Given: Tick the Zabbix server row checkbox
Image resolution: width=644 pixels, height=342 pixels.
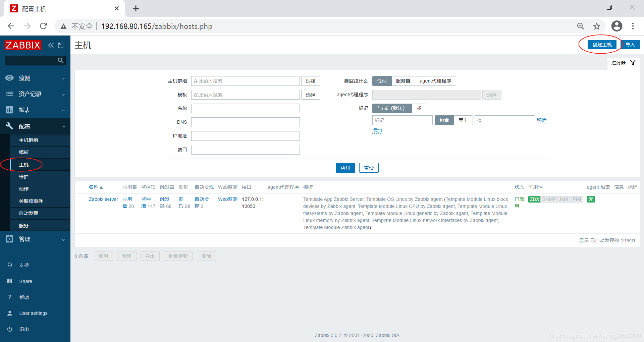Looking at the screenshot, I should [80, 199].
